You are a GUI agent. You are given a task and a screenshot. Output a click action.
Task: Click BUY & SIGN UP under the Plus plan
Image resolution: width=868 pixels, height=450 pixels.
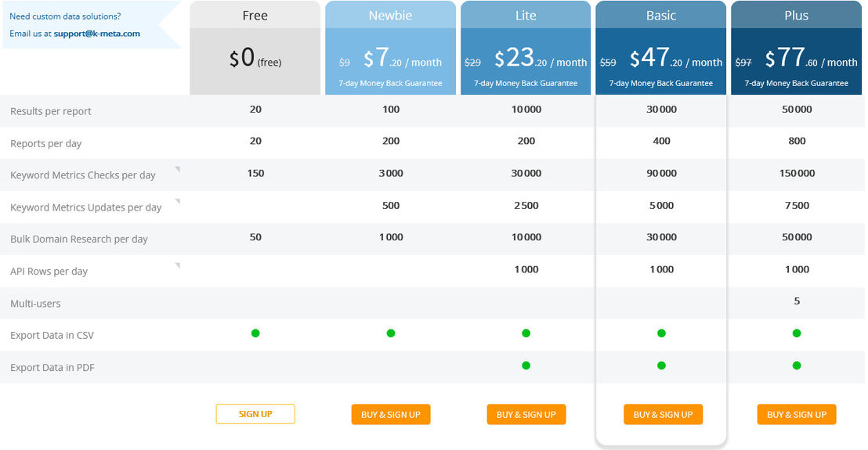797,415
